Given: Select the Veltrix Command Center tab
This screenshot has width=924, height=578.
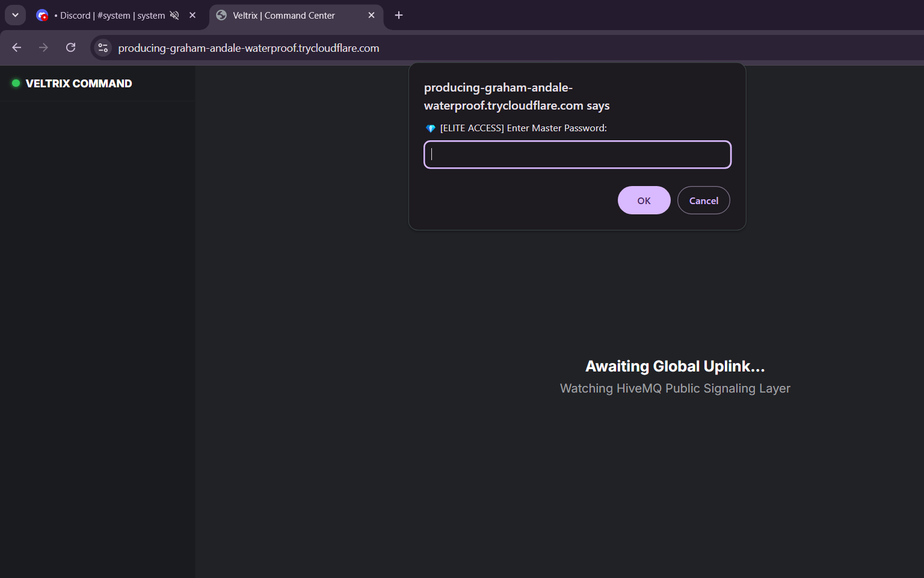Looking at the screenshot, I should tap(283, 15).
